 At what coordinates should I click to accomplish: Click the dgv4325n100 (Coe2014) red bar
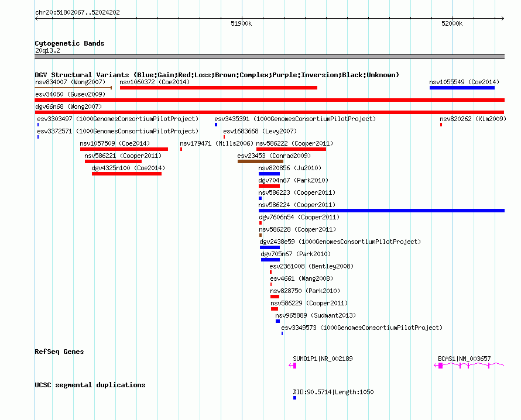[126, 174]
